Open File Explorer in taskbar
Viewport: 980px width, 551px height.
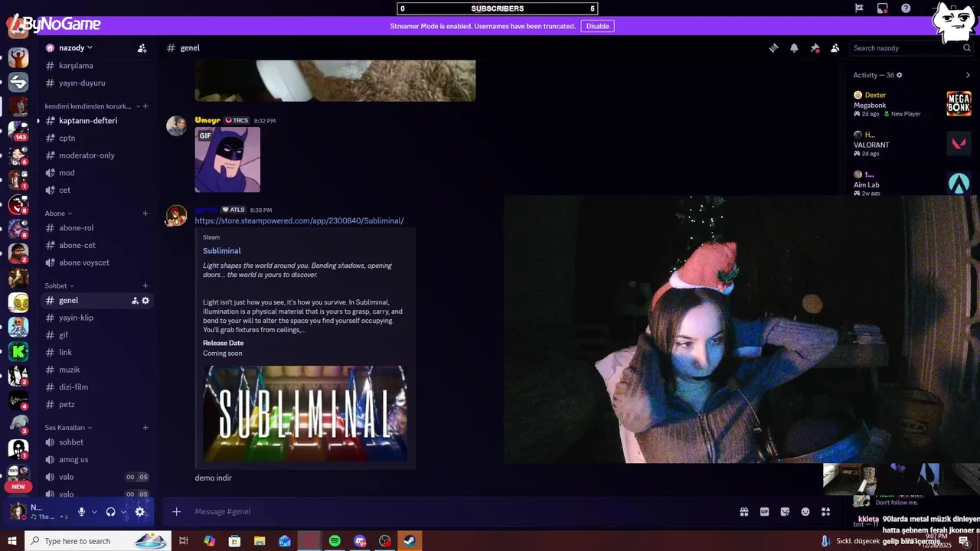tap(260, 541)
